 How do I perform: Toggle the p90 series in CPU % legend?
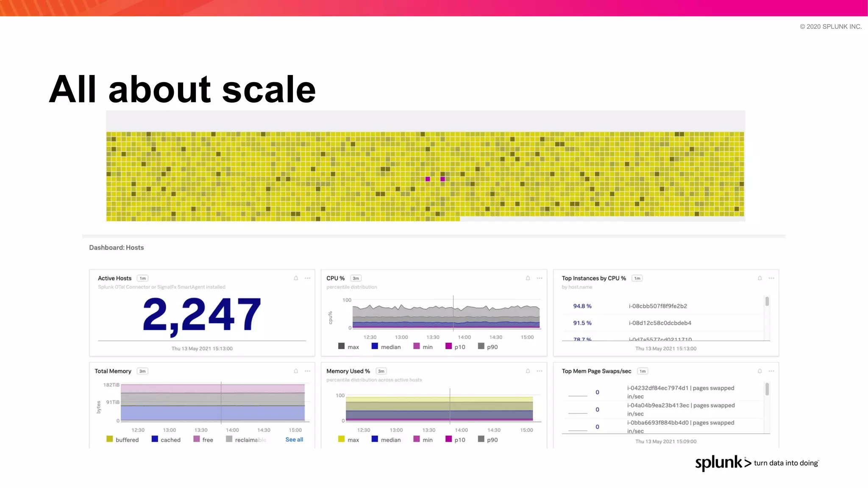pyautogui.click(x=488, y=347)
